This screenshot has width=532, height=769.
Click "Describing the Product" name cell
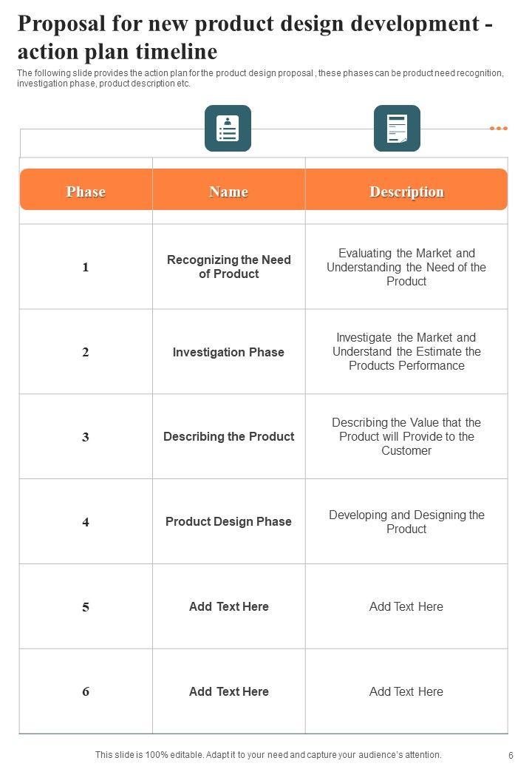pos(228,436)
